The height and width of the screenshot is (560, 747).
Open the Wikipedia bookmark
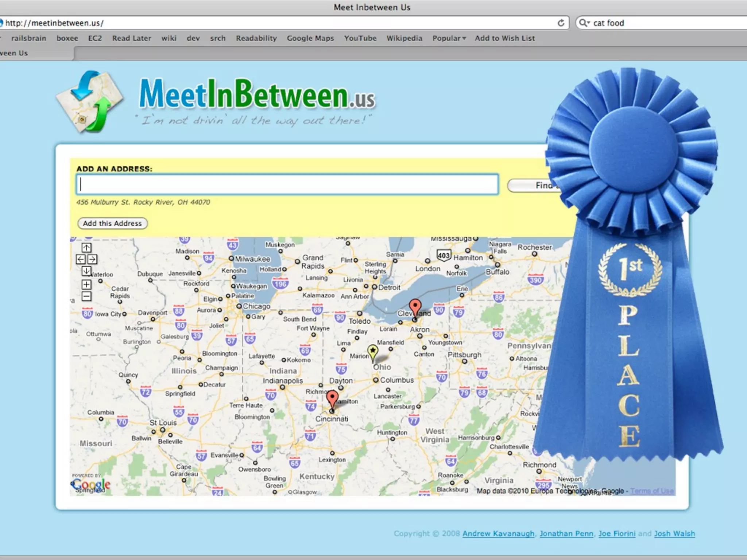(405, 38)
